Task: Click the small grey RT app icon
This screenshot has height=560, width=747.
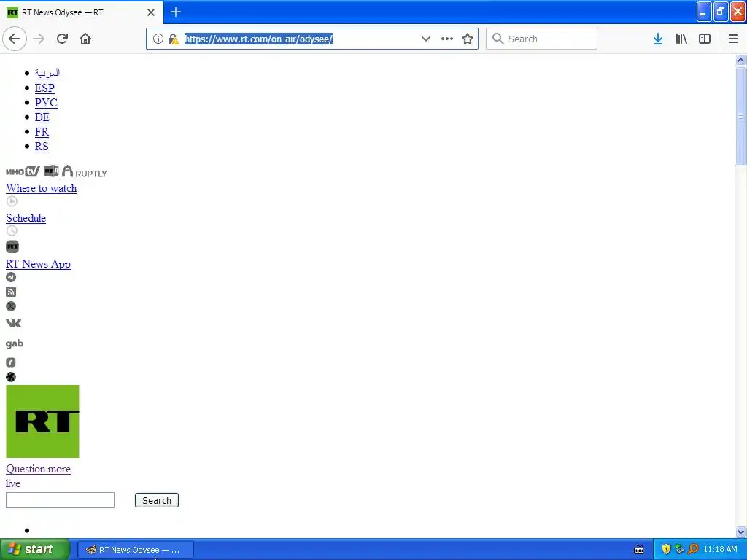Action: (12, 246)
